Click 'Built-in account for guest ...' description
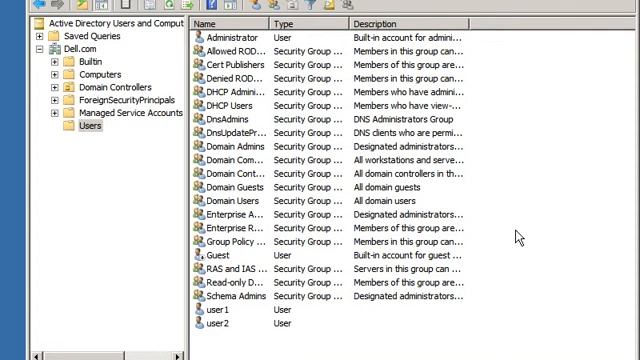This screenshot has width=640, height=360. 408,255
